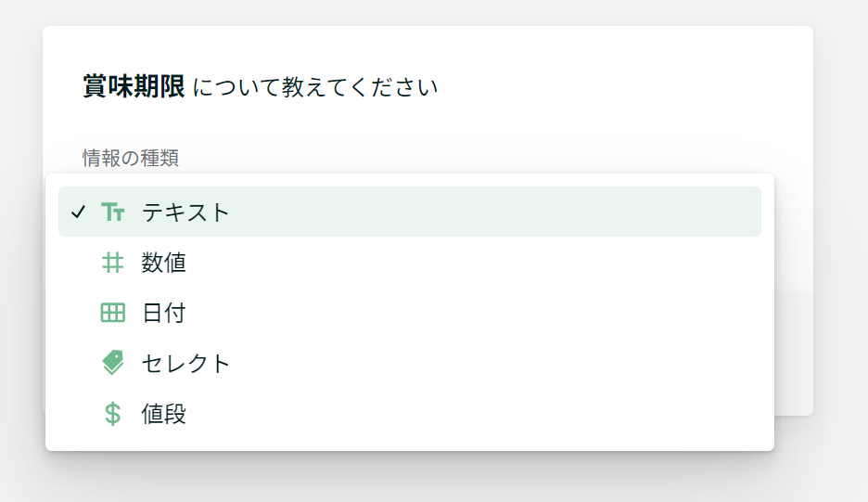Click the date grid calendar icon
This screenshot has height=502, width=868.
pyautogui.click(x=113, y=313)
